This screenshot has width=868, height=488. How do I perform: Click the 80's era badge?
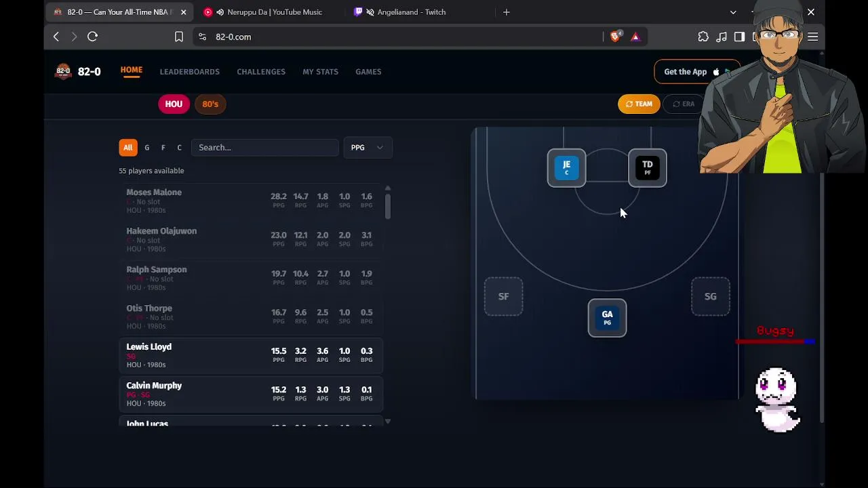[210, 104]
